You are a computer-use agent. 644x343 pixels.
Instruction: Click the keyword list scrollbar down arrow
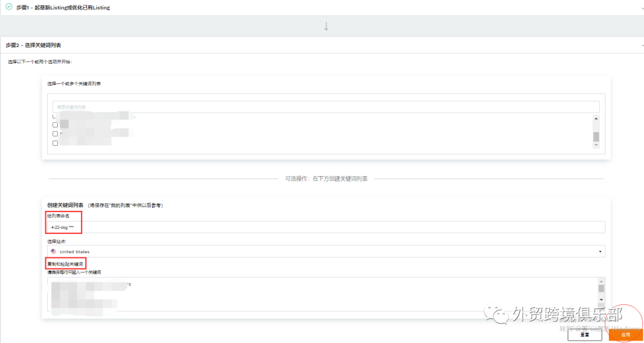pyautogui.click(x=596, y=145)
